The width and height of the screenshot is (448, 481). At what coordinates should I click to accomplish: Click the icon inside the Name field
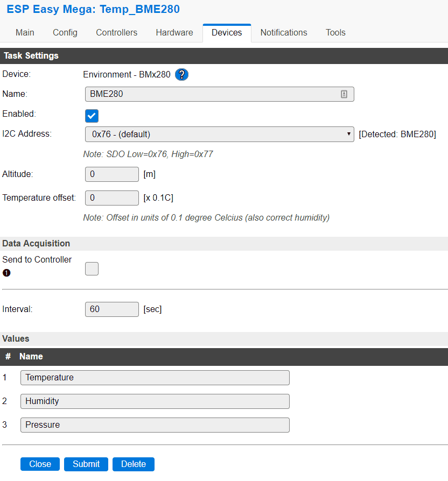point(344,94)
